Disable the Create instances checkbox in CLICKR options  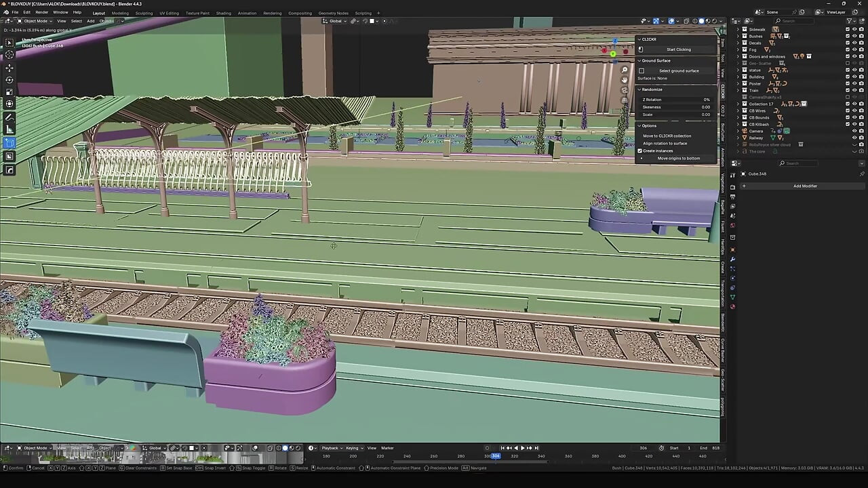(639, 150)
